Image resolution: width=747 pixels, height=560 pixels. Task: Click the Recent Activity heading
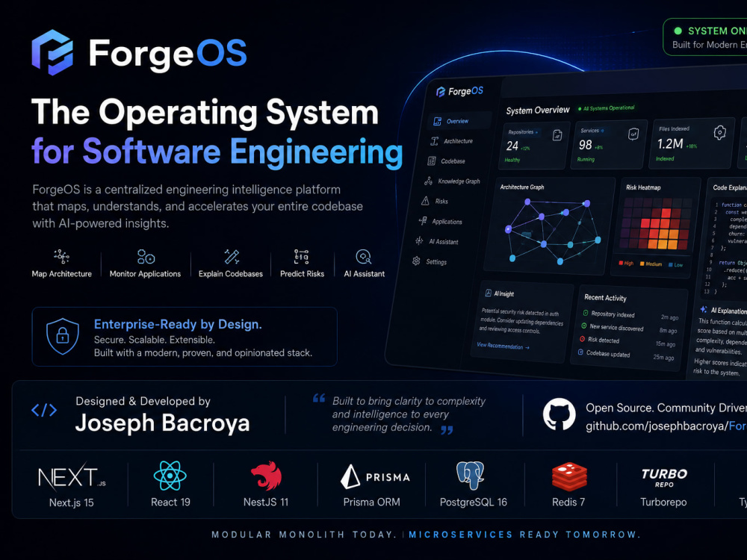point(605,298)
